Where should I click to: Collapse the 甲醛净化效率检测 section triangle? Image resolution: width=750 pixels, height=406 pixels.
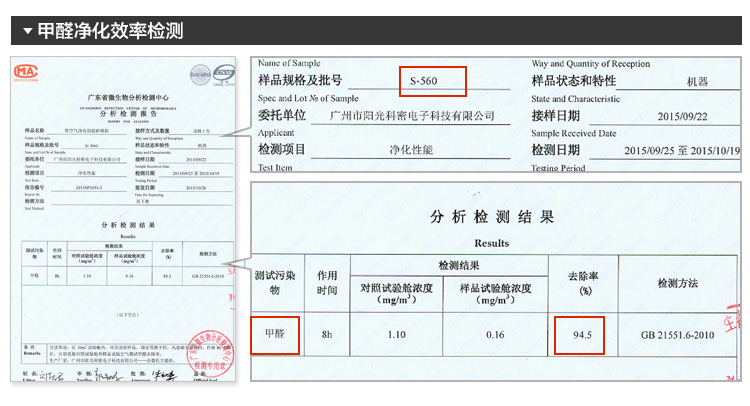[27, 31]
